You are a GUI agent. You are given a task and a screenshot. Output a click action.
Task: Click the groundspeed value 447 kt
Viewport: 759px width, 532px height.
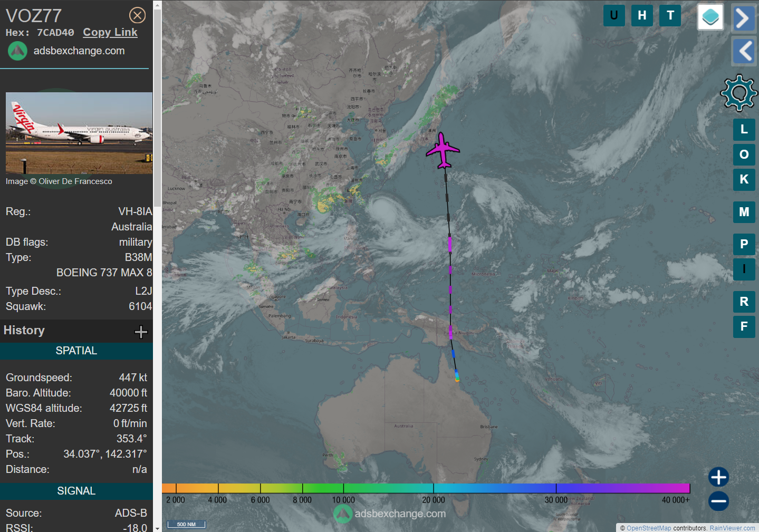click(x=133, y=378)
